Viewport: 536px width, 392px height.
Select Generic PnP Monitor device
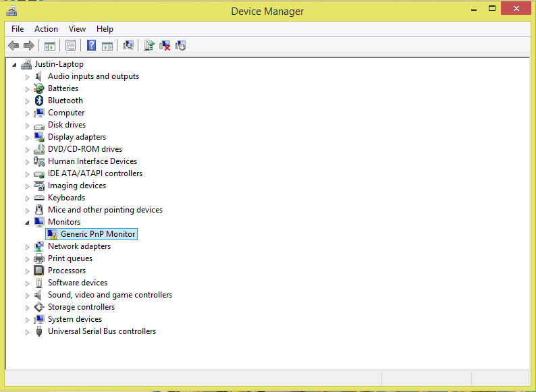[98, 234]
